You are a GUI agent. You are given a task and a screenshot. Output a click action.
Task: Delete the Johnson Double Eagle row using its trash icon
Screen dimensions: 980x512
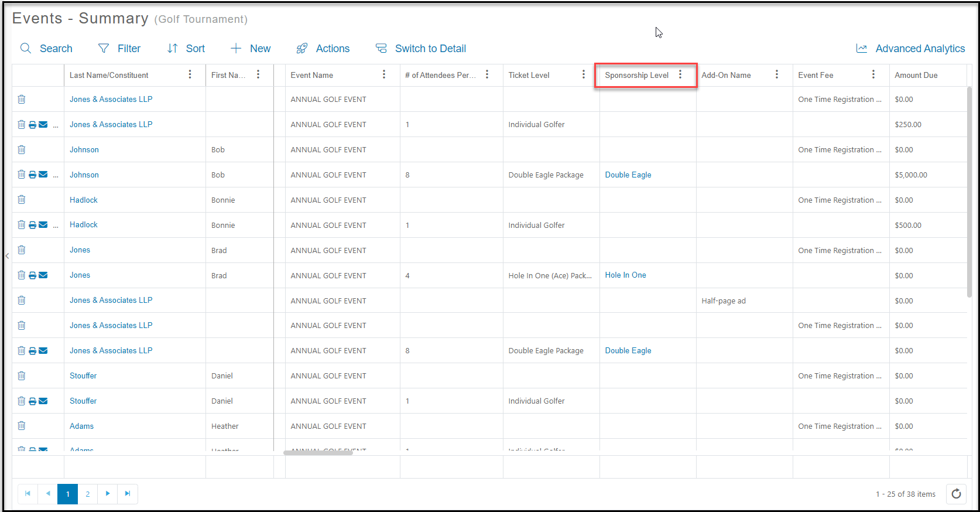coord(22,175)
